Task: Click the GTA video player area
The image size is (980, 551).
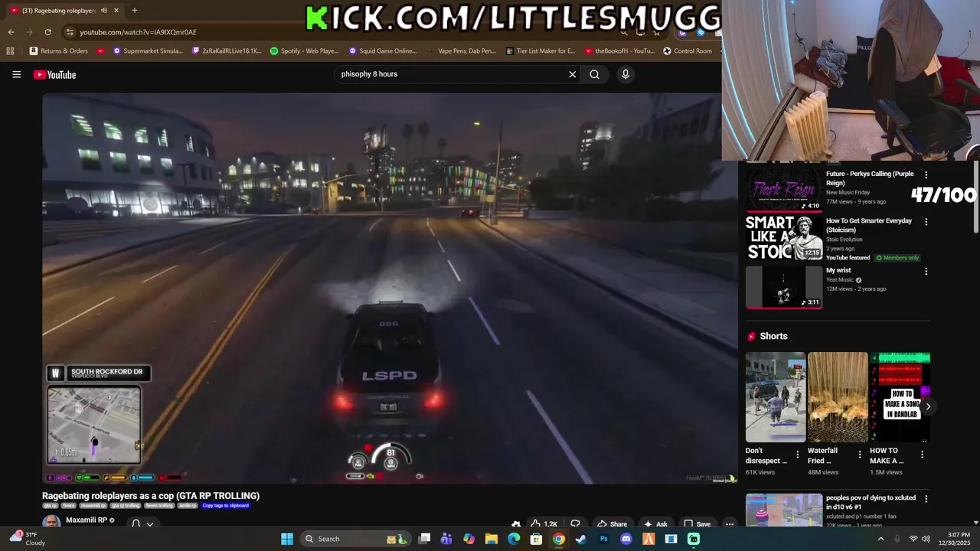Action: pyautogui.click(x=390, y=289)
